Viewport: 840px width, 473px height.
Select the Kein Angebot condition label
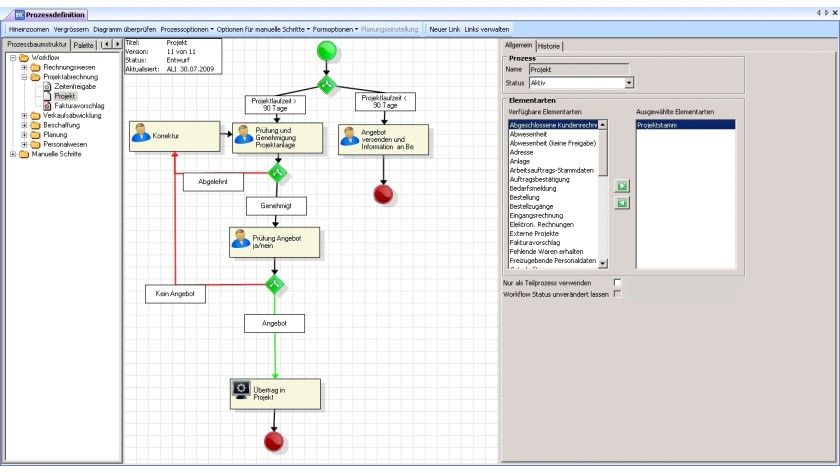point(175,294)
